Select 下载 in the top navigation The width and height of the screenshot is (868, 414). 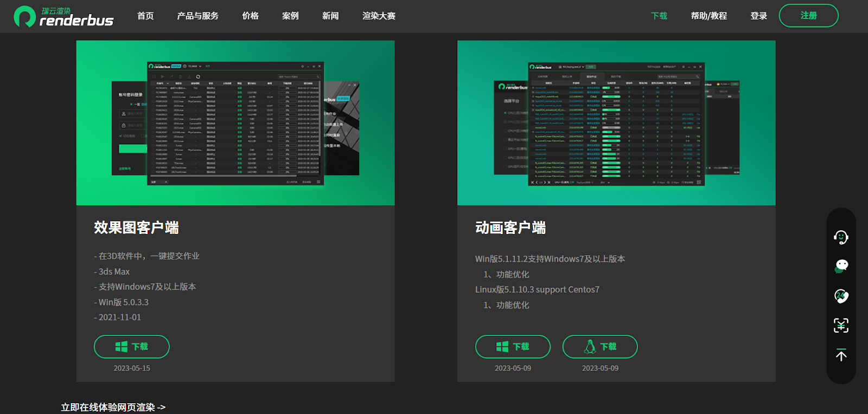[659, 16]
